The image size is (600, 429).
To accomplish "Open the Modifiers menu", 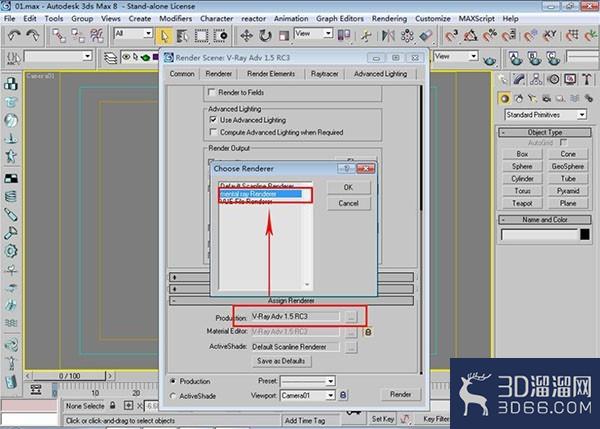I will 176,18.
